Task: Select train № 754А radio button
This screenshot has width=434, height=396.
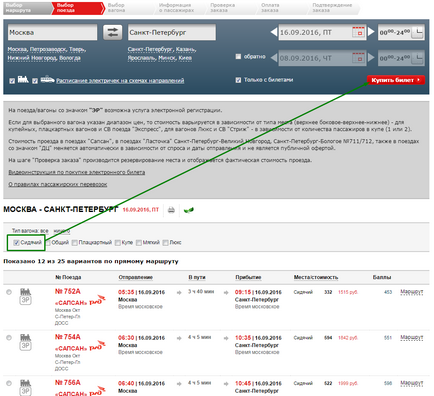Action: pos(9,338)
